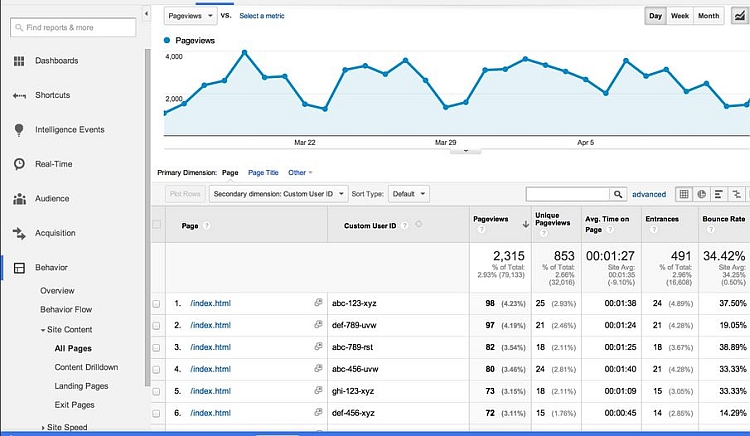
Task: Switch to pie chart table view
Action: tap(702, 194)
